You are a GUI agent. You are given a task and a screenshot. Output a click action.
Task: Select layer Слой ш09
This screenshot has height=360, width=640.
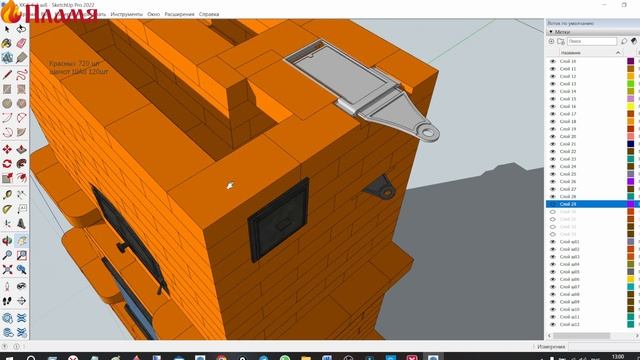(569, 302)
